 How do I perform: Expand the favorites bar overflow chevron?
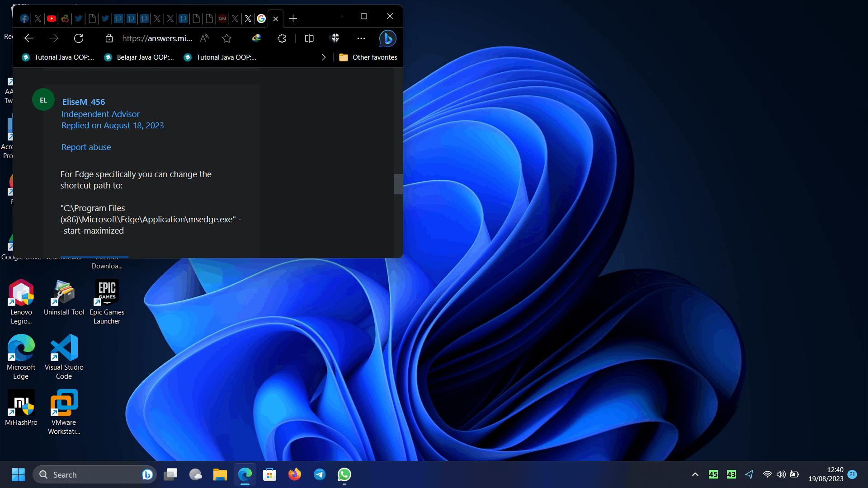[x=323, y=57]
